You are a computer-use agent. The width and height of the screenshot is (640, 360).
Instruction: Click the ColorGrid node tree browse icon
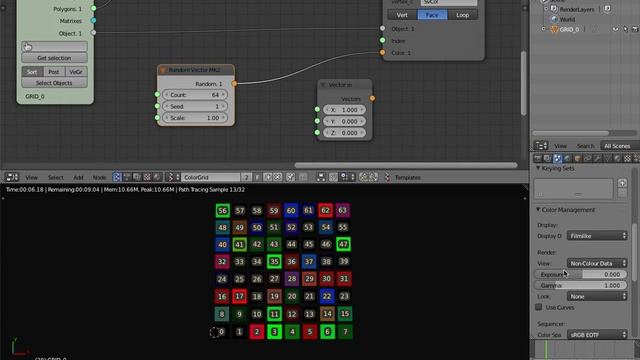pyautogui.click(x=173, y=177)
